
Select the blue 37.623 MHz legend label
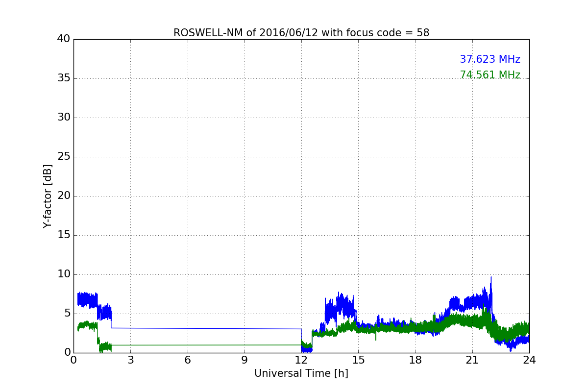pyautogui.click(x=490, y=59)
